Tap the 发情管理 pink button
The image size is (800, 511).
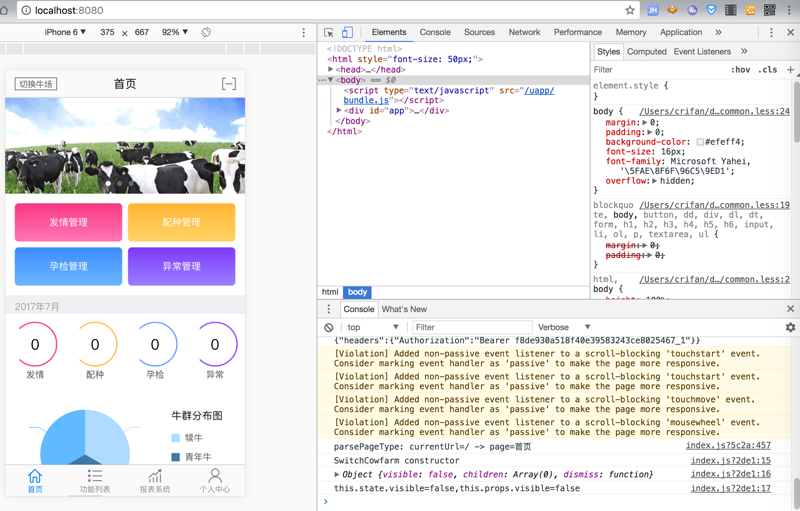[x=68, y=222]
